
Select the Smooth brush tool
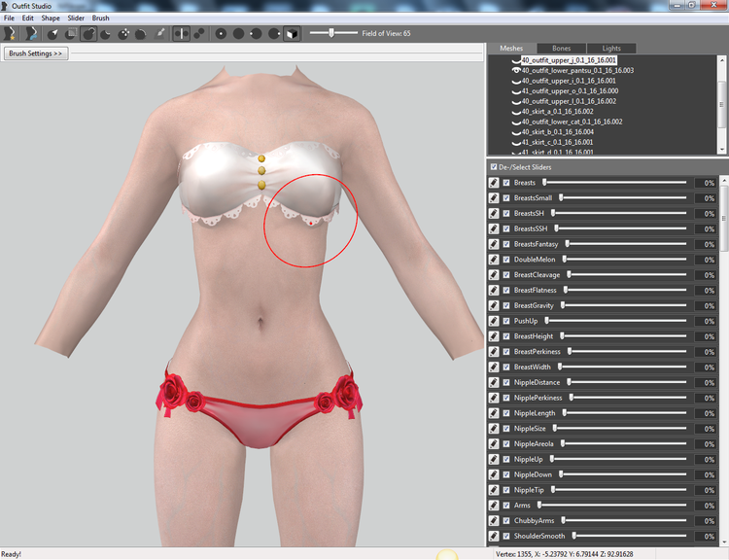141,34
